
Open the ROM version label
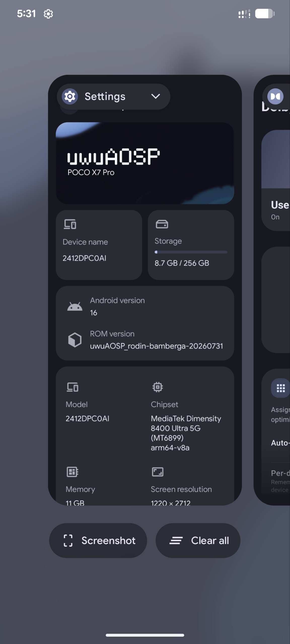112,334
